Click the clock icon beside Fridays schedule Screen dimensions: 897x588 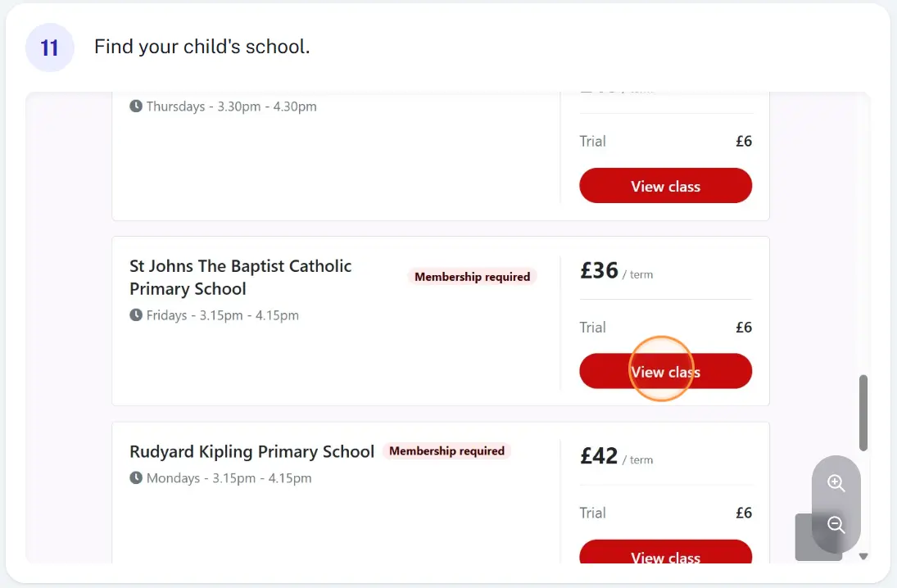(136, 314)
